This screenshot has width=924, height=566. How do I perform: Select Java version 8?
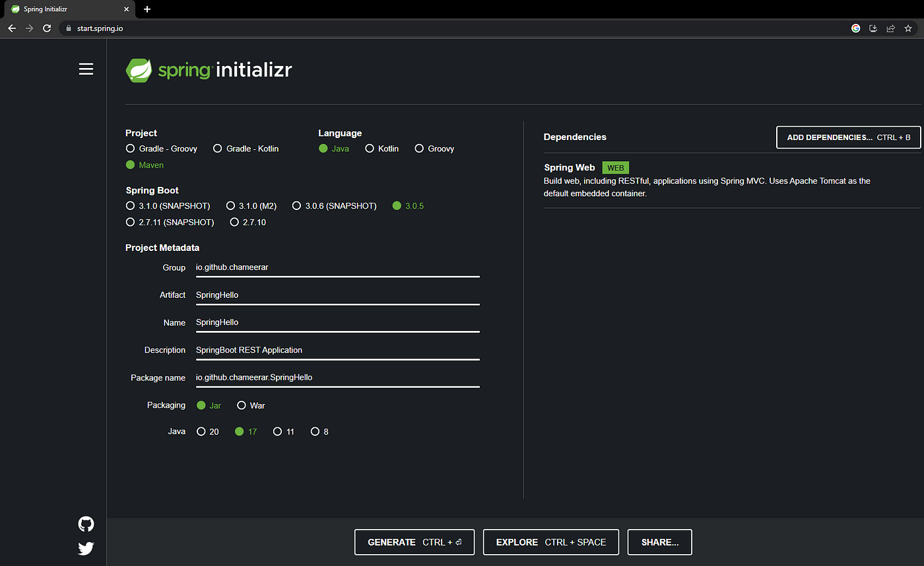[x=319, y=432]
